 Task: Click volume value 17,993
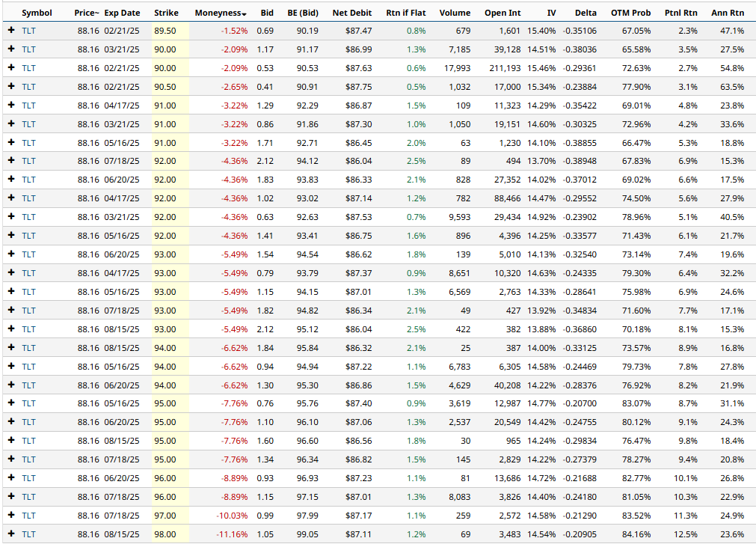[457, 68]
